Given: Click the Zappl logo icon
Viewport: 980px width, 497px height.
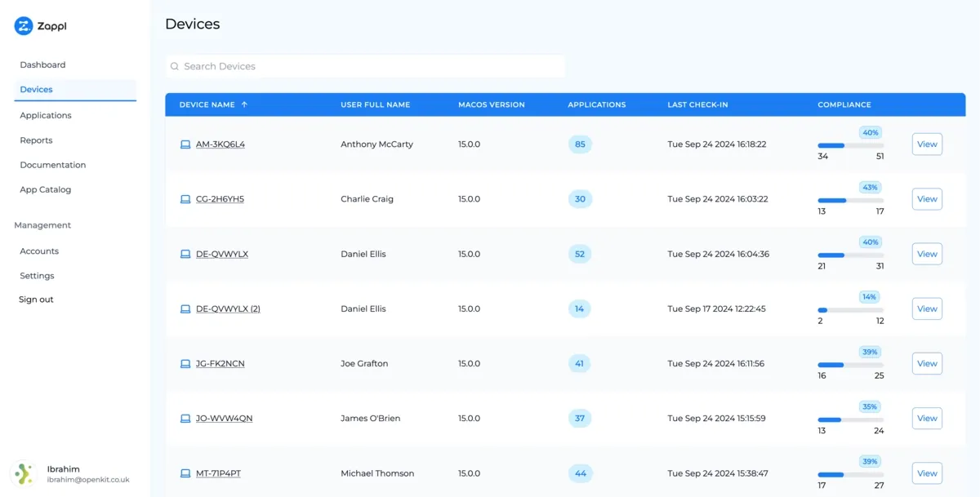Looking at the screenshot, I should (x=24, y=25).
